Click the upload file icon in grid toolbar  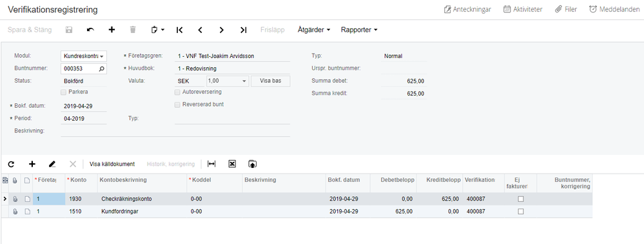click(x=252, y=164)
